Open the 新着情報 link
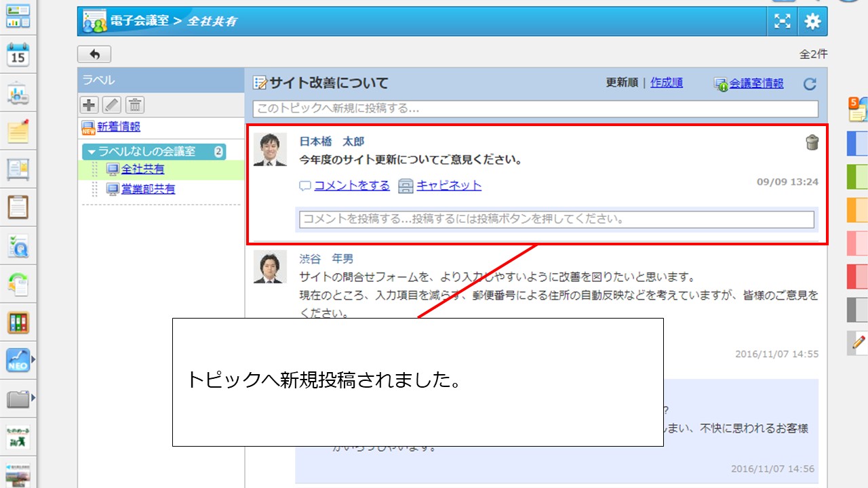This screenshot has width=868, height=488. tap(118, 127)
